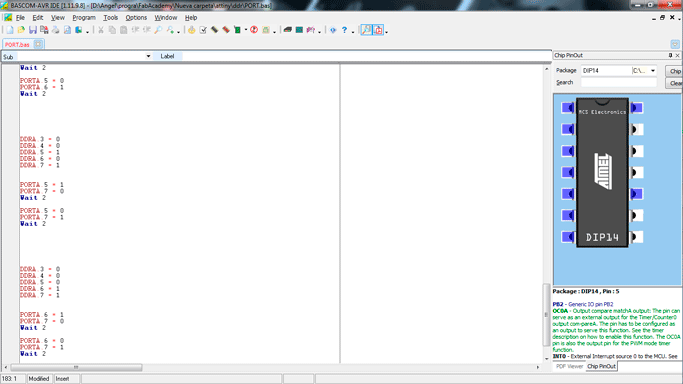Select the blue pin 10 on chip's right side
This screenshot has width=683, height=384.
tap(637, 194)
